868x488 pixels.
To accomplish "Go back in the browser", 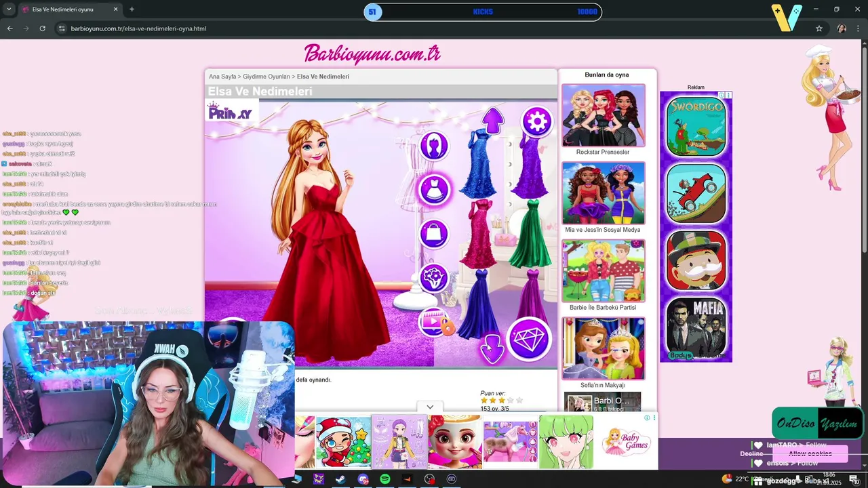I will click(x=9, y=28).
